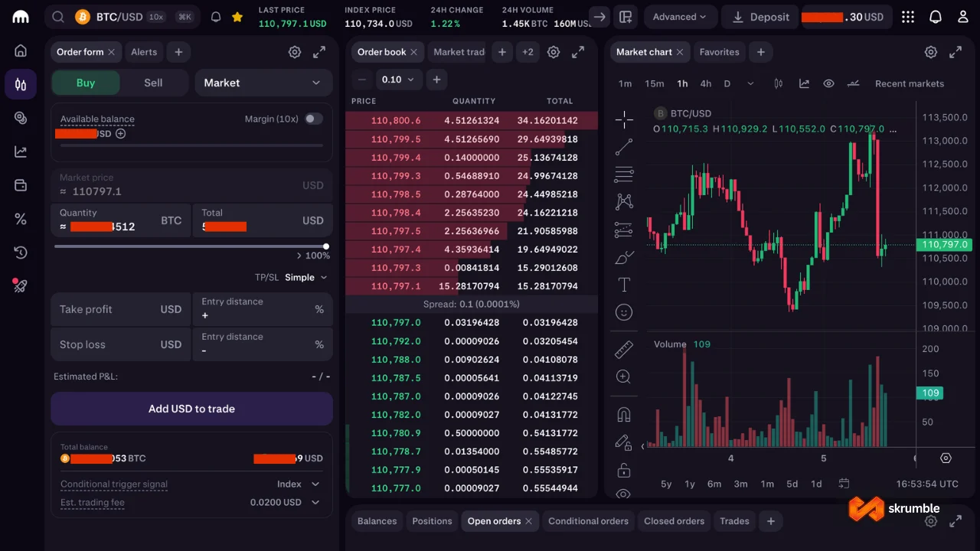Open Order form panel settings gear
The height and width of the screenshot is (551, 980).
pos(295,52)
